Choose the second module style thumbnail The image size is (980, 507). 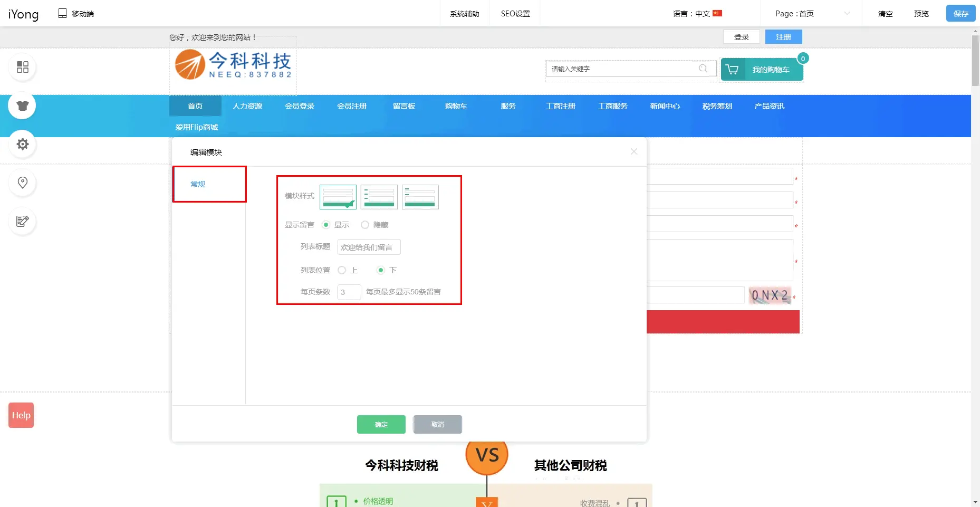tap(379, 197)
